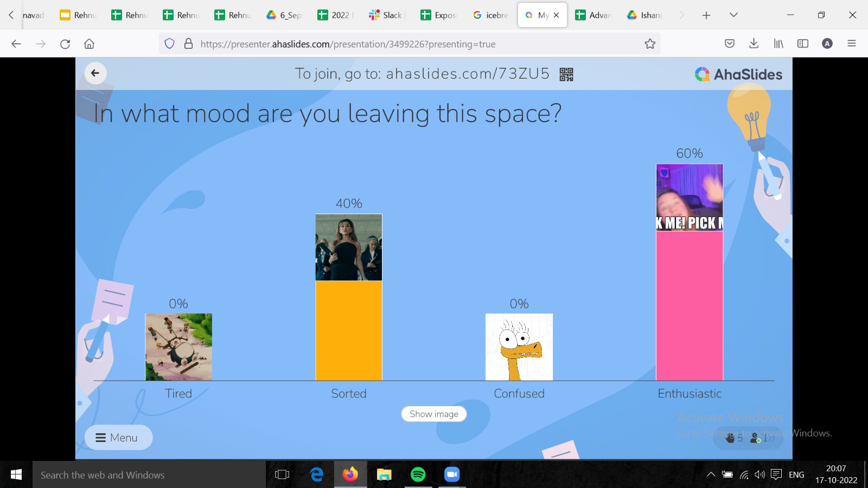This screenshot has height=488, width=868.
Task: Open Spotify from taskbar
Action: tap(418, 475)
